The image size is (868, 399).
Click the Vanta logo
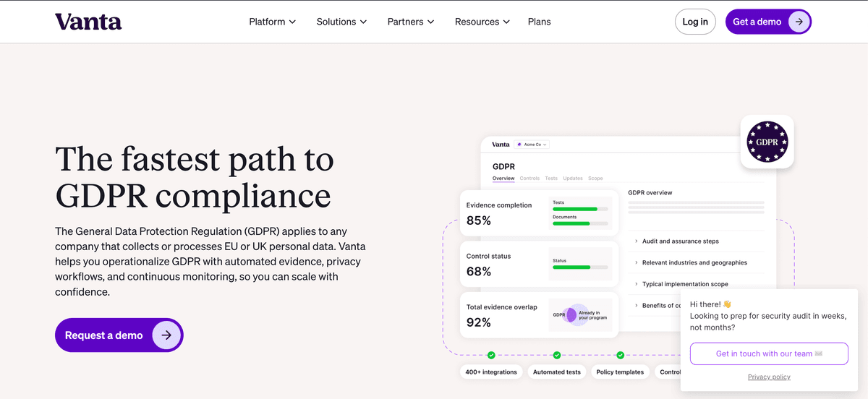click(x=88, y=22)
